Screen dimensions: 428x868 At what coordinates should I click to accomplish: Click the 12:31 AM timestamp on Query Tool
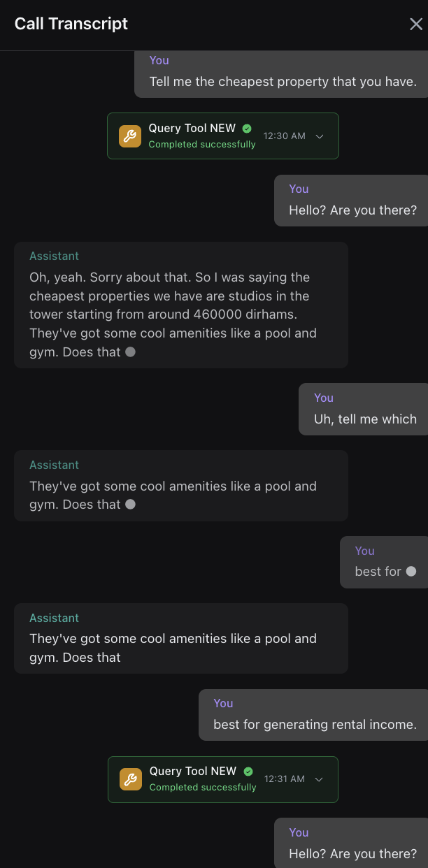point(285,779)
